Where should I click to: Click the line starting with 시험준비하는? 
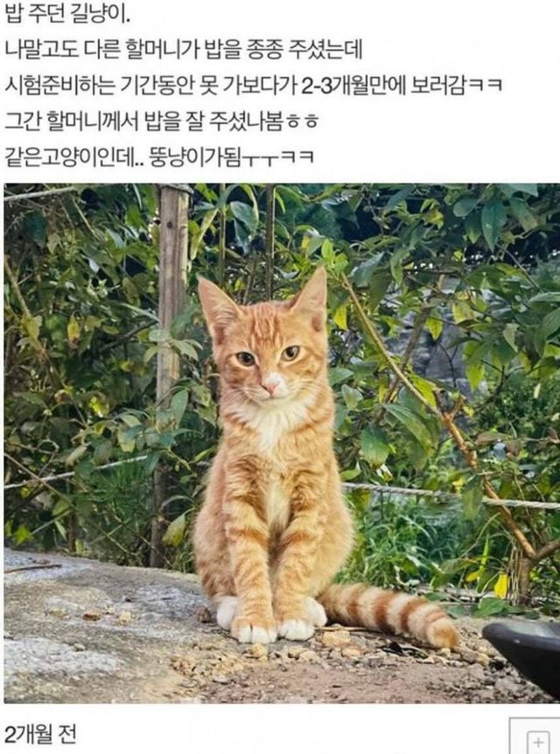(254, 86)
